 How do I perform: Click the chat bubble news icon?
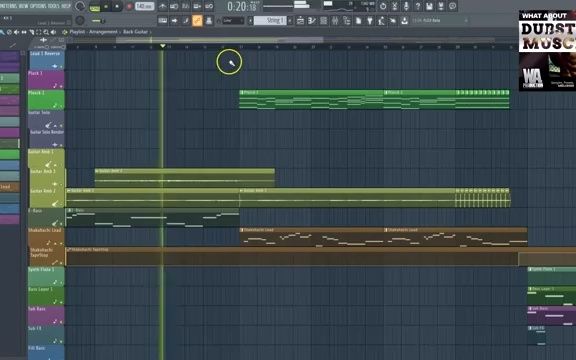453,6
